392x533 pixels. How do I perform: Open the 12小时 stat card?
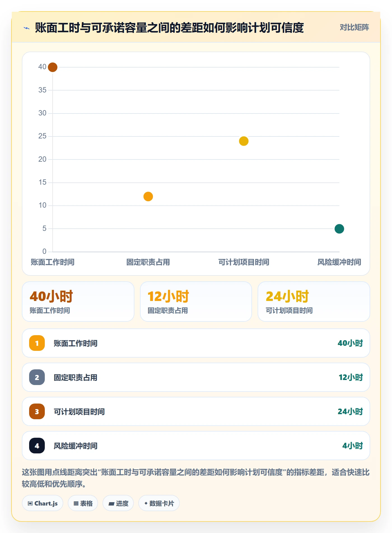pyautogui.click(x=196, y=302)
